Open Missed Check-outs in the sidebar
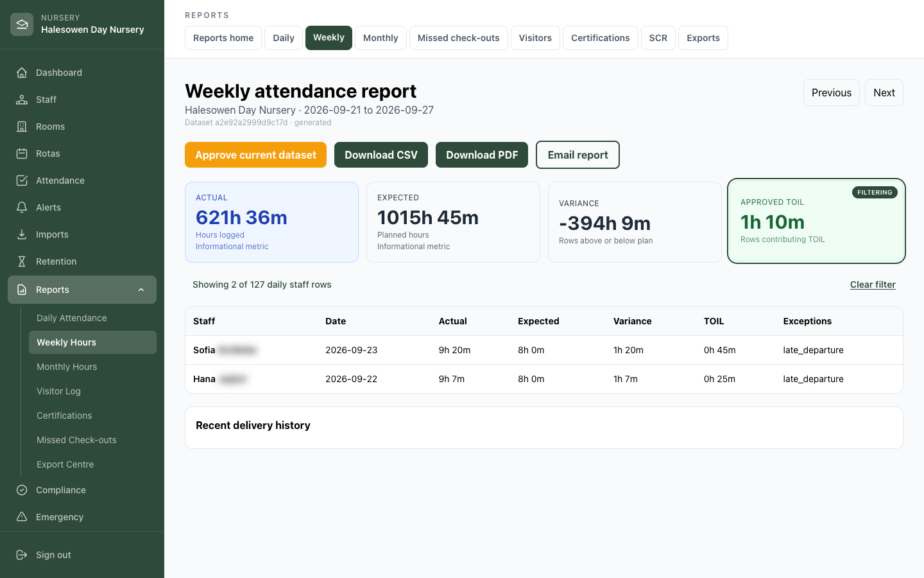This screenshot has width=924, height=578. pyautogui.click(x=92, y=440)
